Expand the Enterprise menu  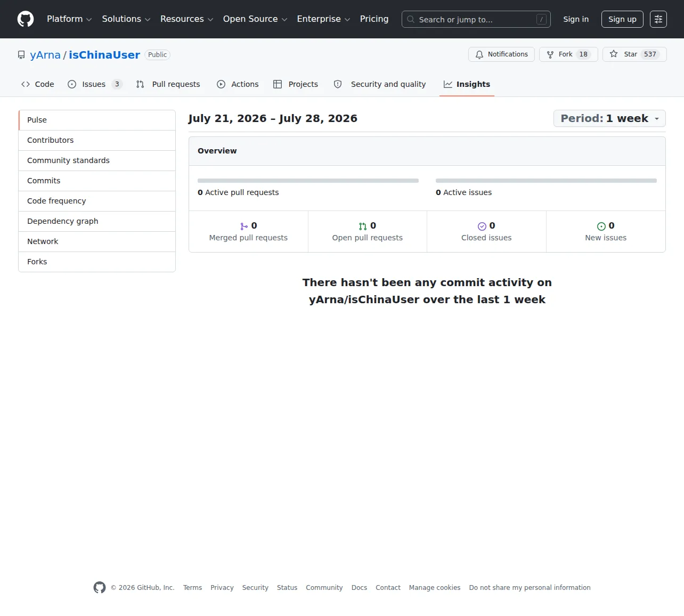tap(324, 19)
